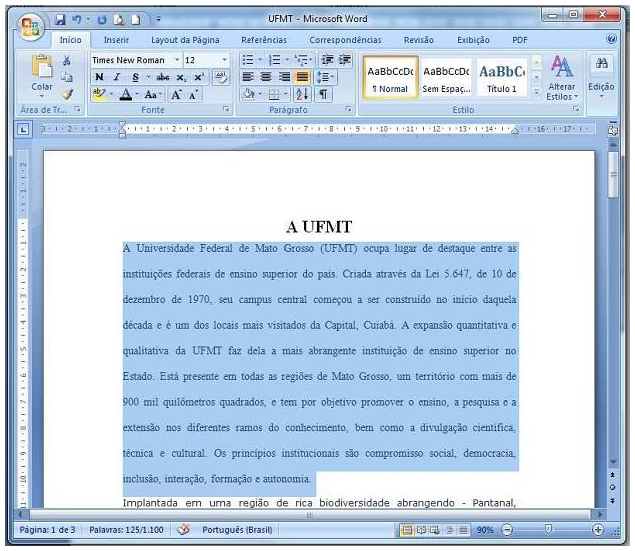Open the Parágrafo dialog launcher
The height and width of the screenshot is (551, 635).
click(x=348, y=109)
